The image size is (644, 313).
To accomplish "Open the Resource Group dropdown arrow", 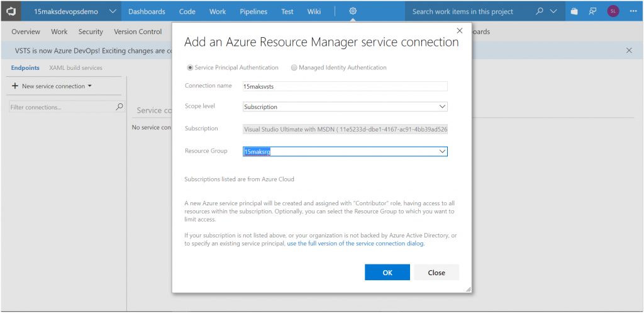I will 442,151.
